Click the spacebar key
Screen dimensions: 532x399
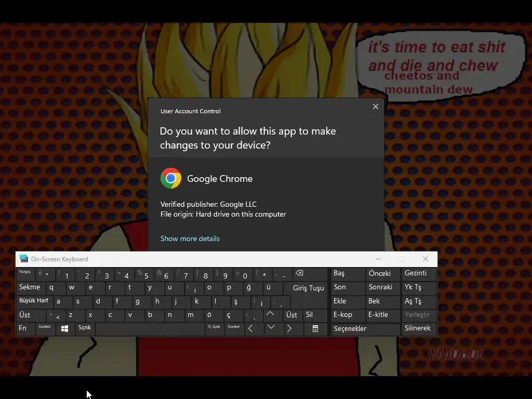point(150,328)
